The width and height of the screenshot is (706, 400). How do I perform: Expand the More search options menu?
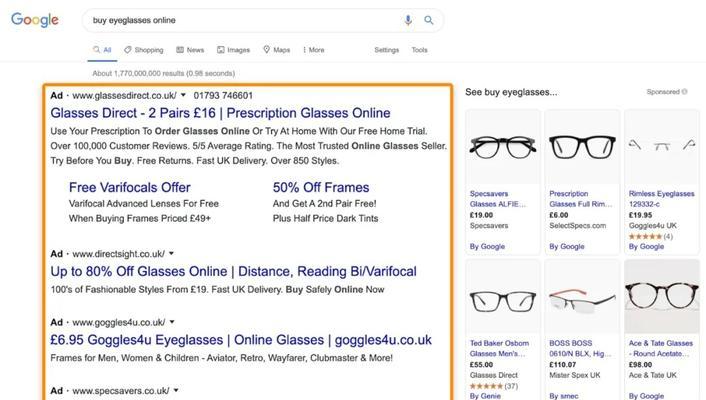314,50
